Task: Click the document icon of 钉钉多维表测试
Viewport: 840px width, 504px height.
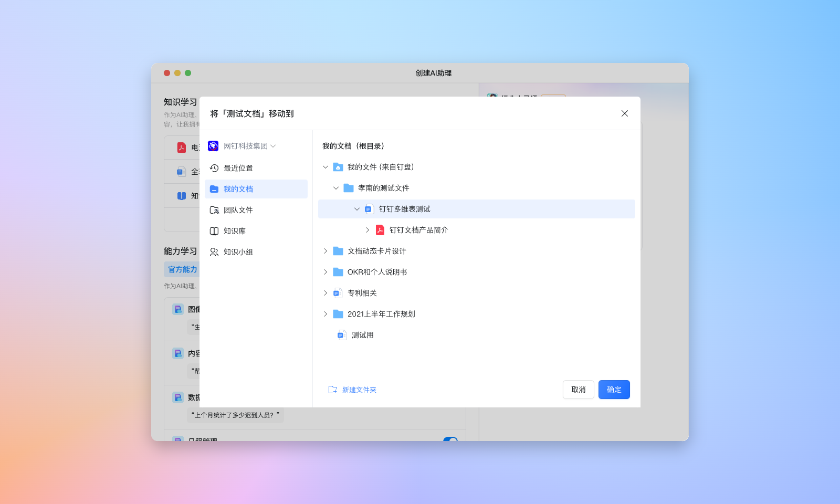Action: tap(370, 209)
